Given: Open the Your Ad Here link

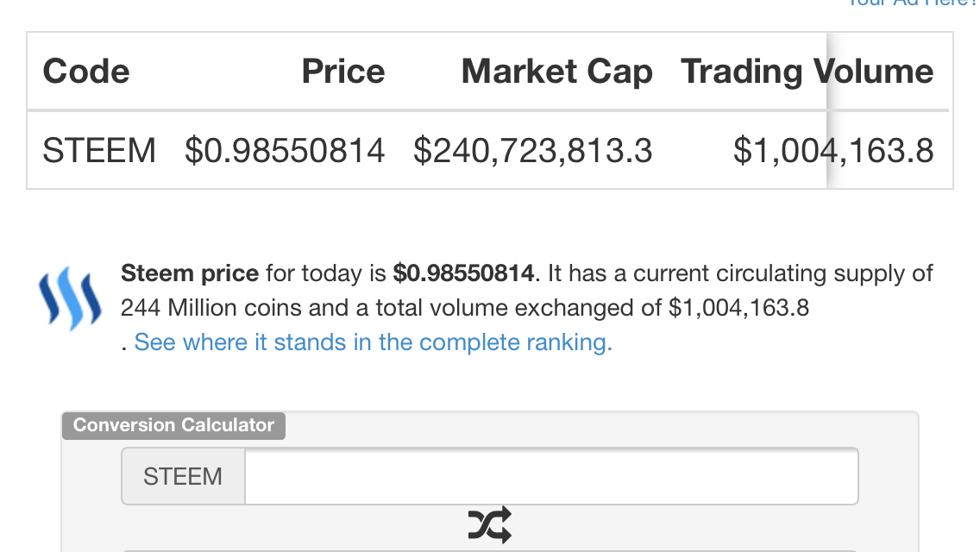Looking at the screenshot, I should 911,3.
